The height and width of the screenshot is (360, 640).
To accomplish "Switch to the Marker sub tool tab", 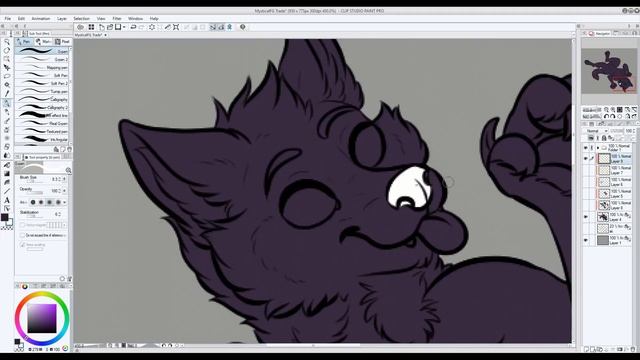I will click(43, 42).
